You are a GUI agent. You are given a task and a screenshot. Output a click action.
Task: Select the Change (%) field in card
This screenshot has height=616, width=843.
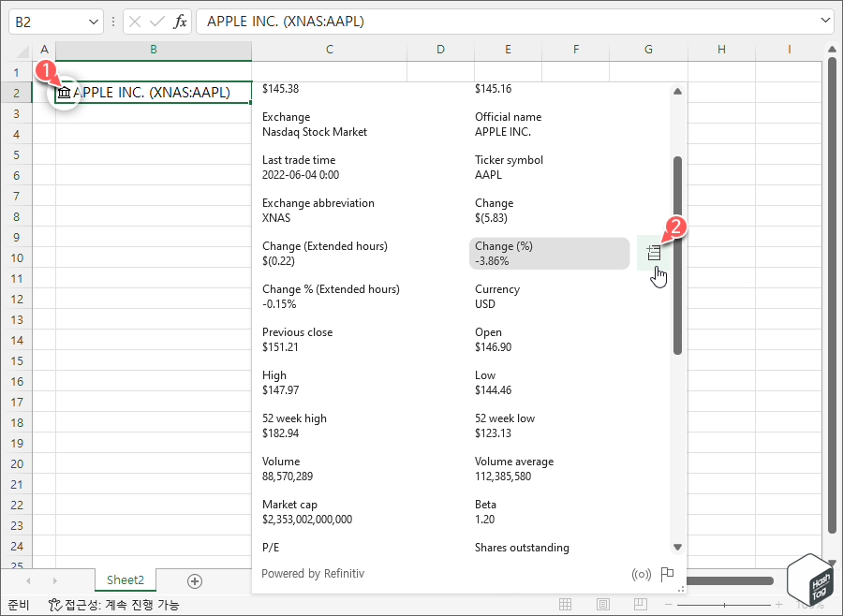549,253
